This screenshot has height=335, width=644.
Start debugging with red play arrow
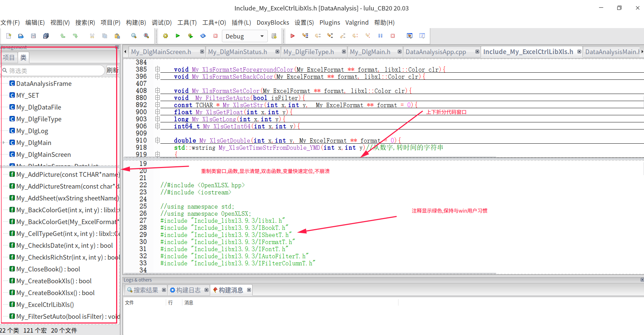(293, 36)
